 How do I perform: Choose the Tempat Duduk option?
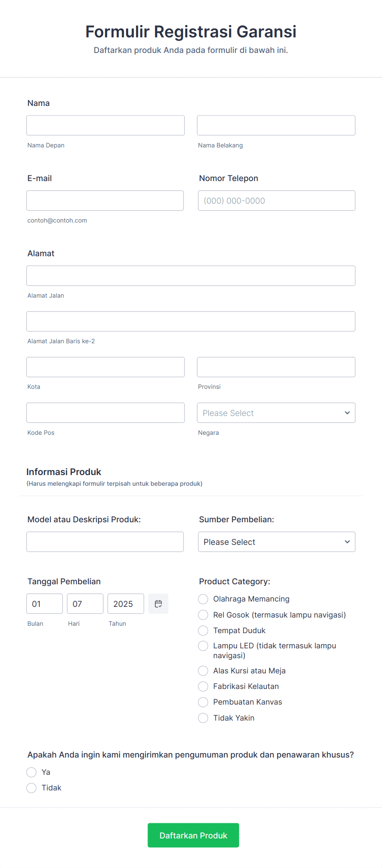(203, 630)
